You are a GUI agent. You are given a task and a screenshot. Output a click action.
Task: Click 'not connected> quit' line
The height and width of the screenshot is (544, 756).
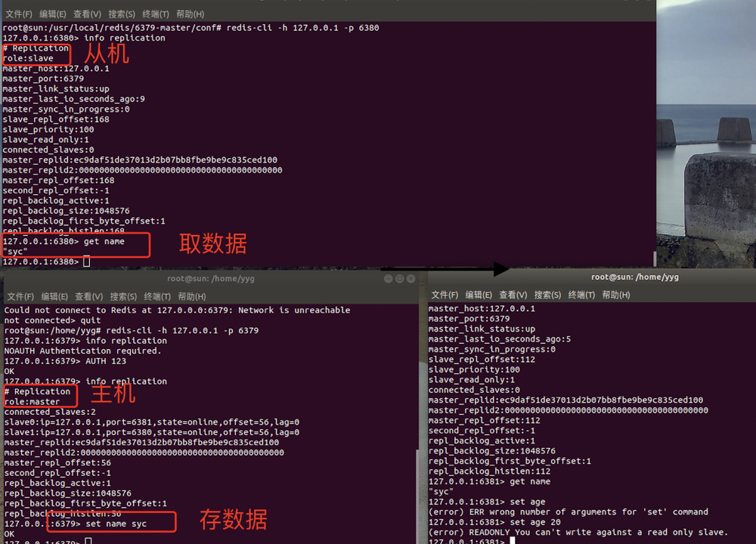[x=53, y=320]
